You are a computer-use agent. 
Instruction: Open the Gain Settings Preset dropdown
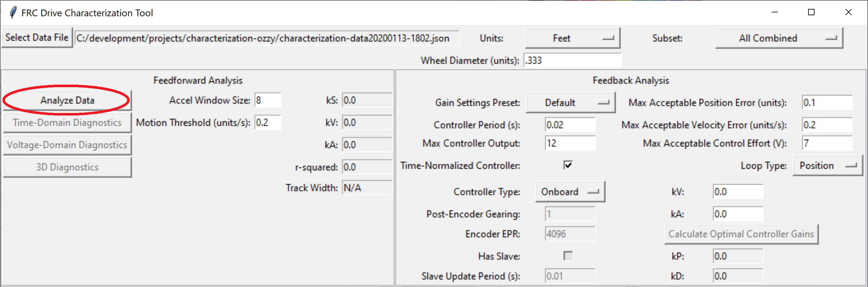[570, 102]
